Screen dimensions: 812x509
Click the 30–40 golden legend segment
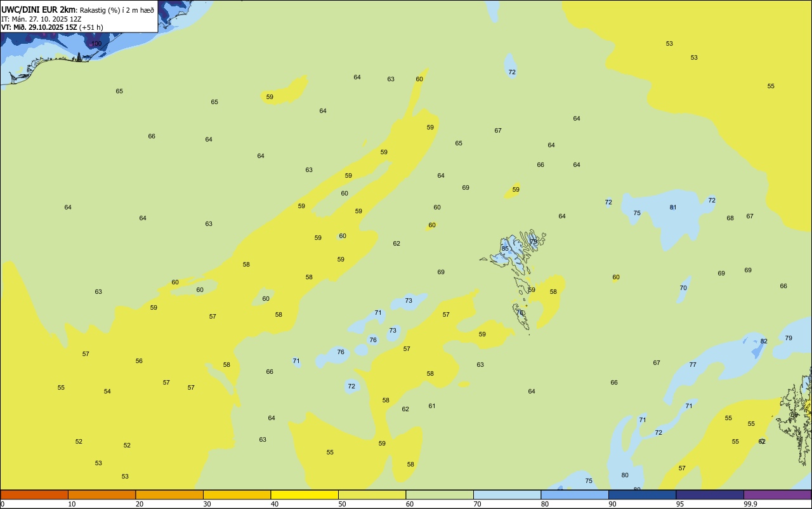tap(237, 494)
